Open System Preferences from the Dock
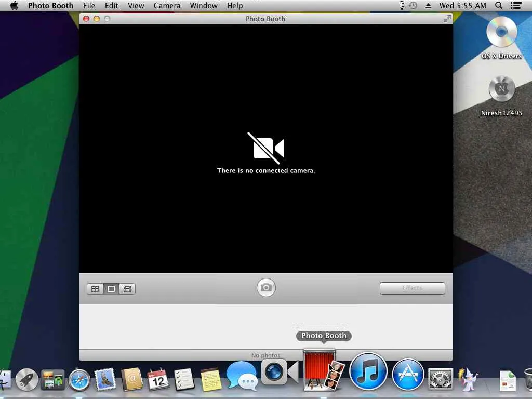This screenshot has width=532, height=399. coord(441,379)
